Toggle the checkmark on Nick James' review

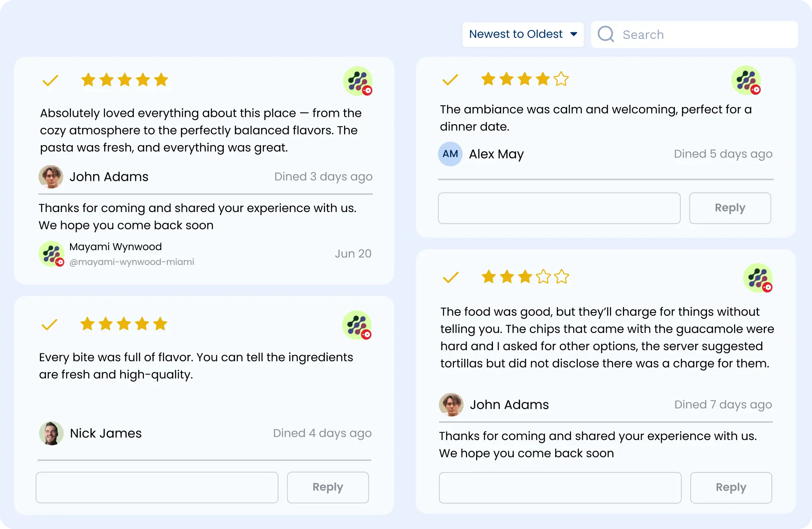point(50,324)
